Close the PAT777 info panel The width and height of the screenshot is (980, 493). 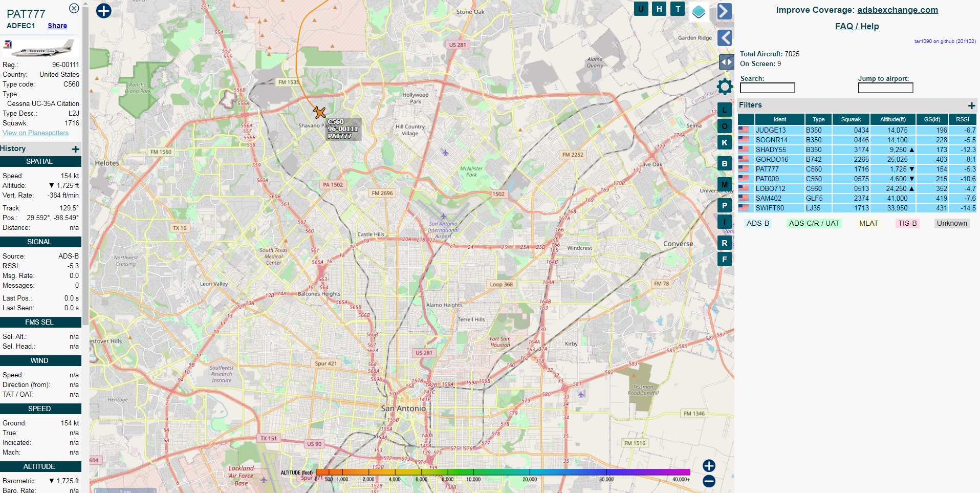(x=74, y=8)
